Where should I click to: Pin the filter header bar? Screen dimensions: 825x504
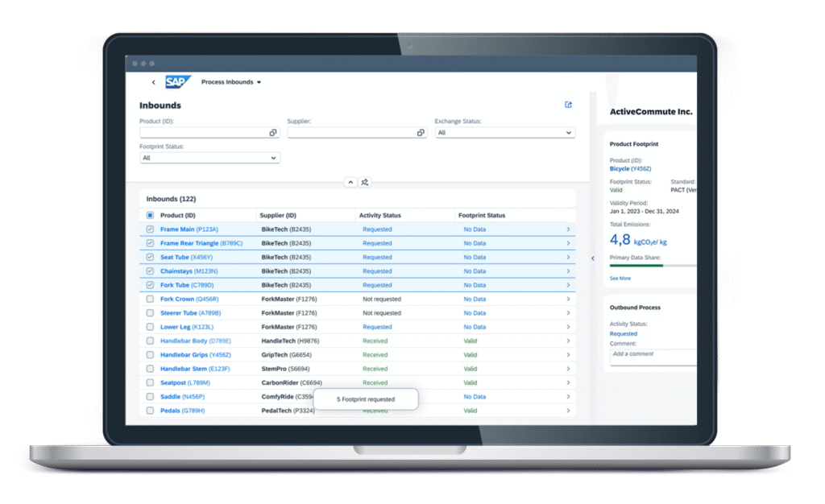click(x=365, y=182)
